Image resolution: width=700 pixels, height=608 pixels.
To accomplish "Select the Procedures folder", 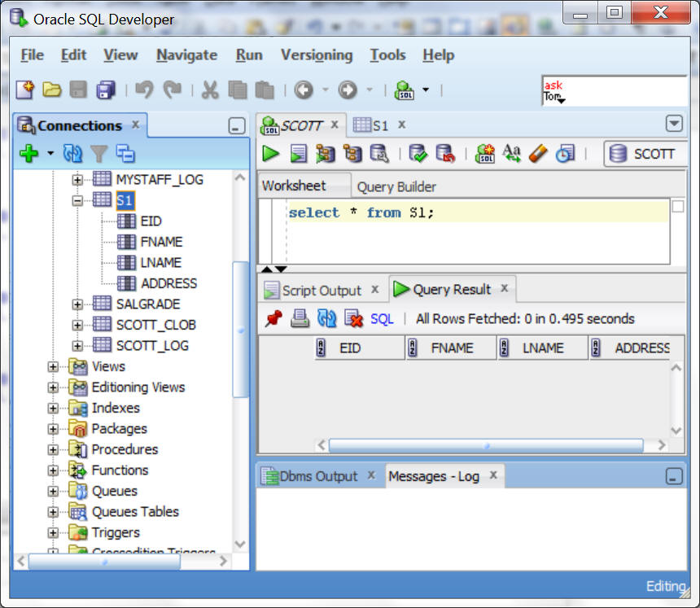I will coord(125,449).
